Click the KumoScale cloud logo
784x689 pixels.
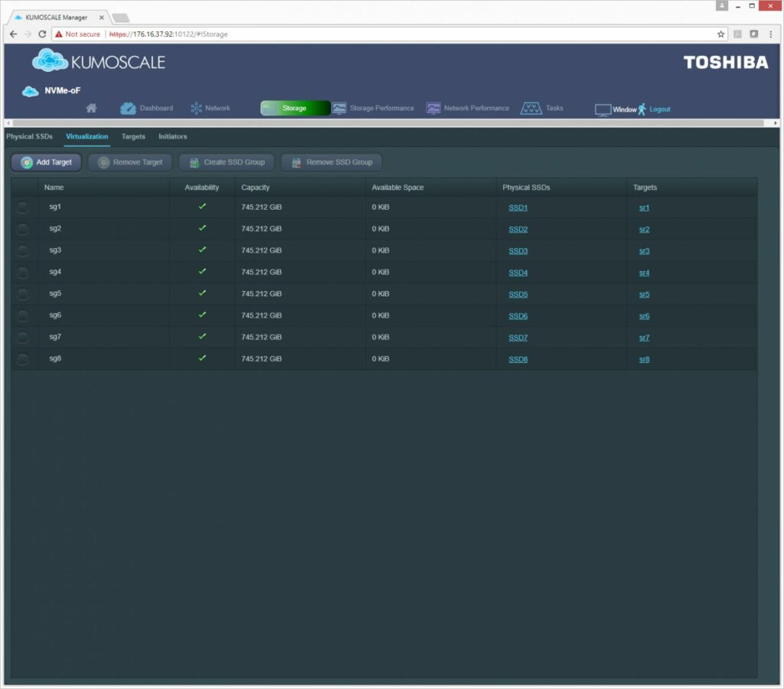50,60
